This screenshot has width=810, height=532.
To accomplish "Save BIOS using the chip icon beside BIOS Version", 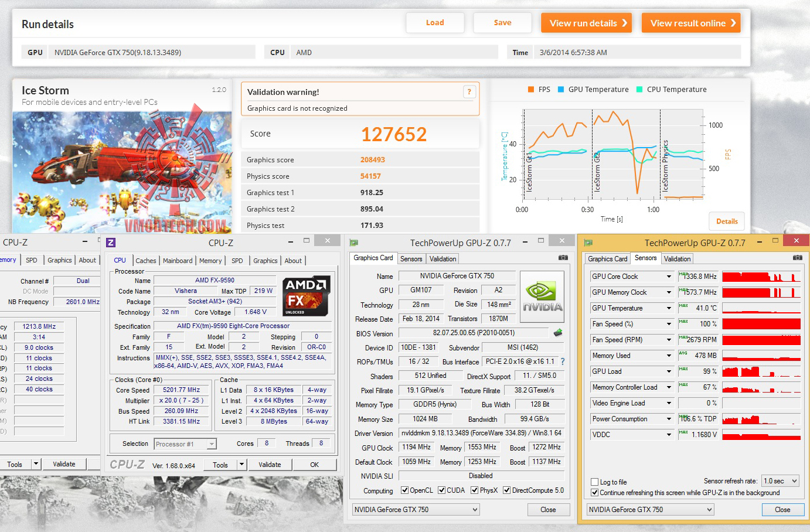I will (558, 333).
